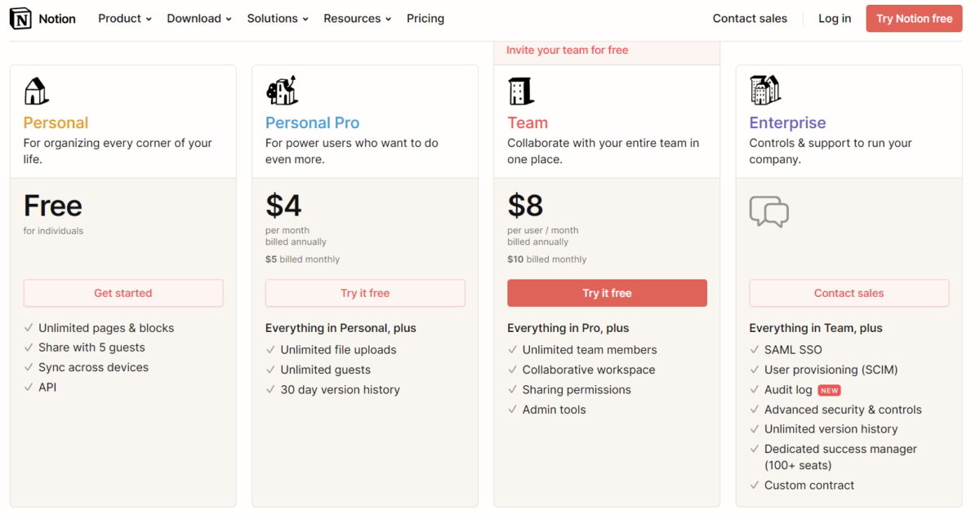Click the Enterprise plan buildings icon
Viewport: 980px width, 514px height.
[x=765, y=91]
